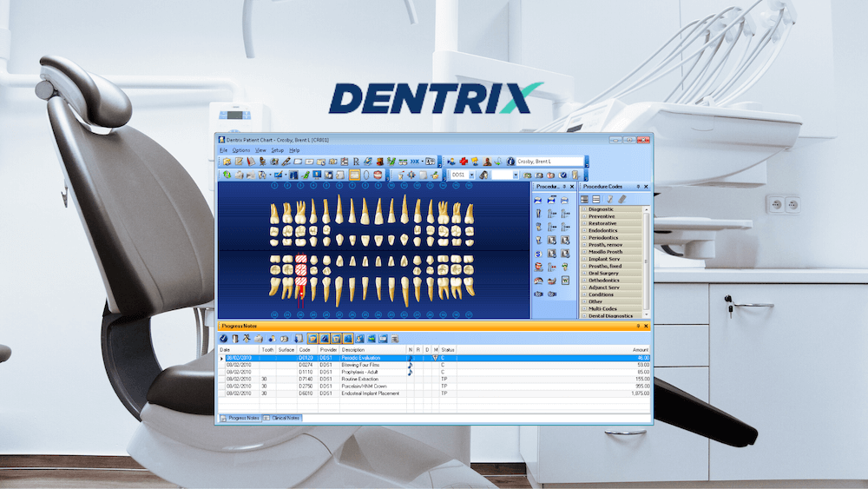Expand the Periodontics procedure category
This screenshot has height=489, width=868.
tap(584, 238)
